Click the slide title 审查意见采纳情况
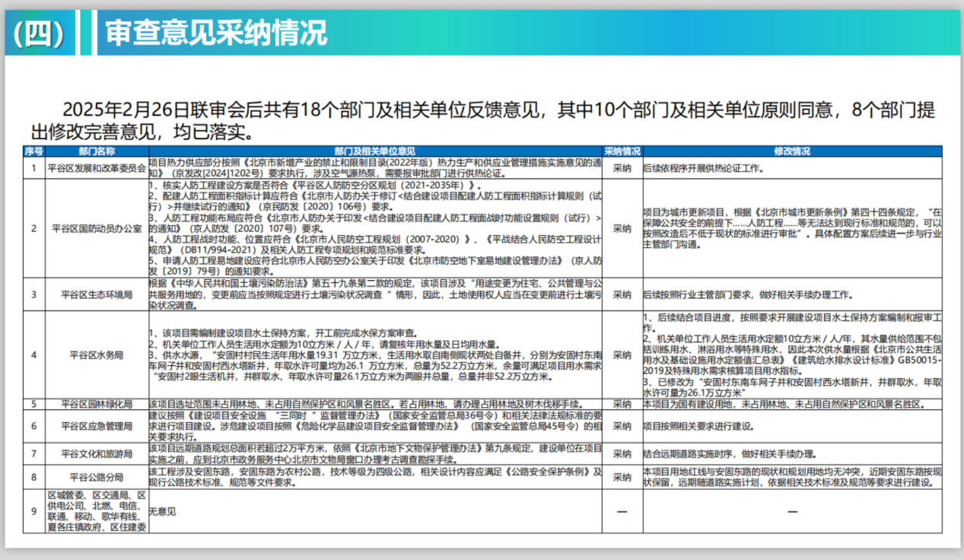The image size is (964, 560). [x=216, y=33]
